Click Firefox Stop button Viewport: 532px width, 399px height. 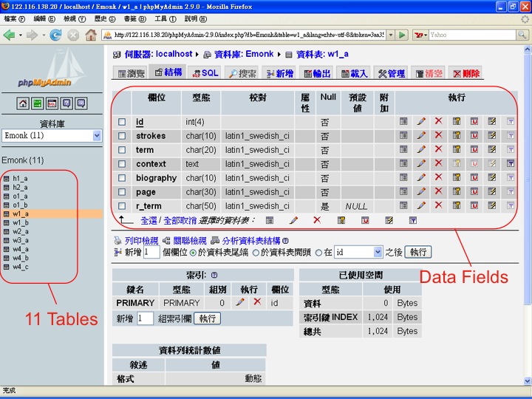click(73, 35)
